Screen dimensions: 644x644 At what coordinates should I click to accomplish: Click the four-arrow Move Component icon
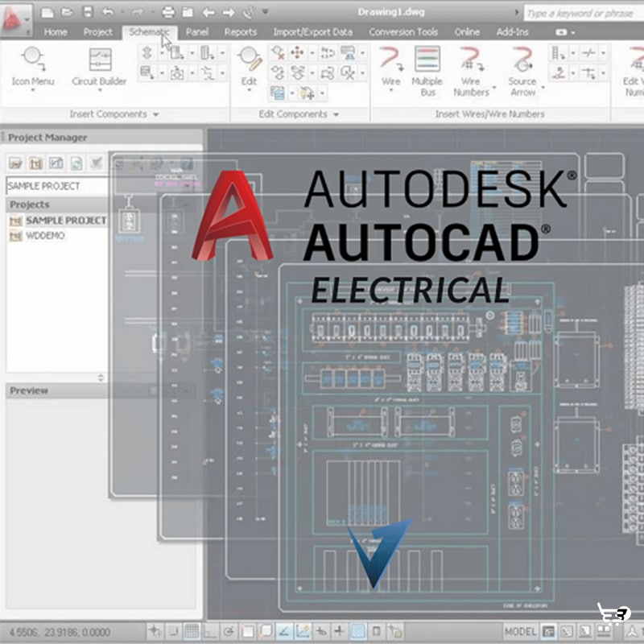coord(297,52)
